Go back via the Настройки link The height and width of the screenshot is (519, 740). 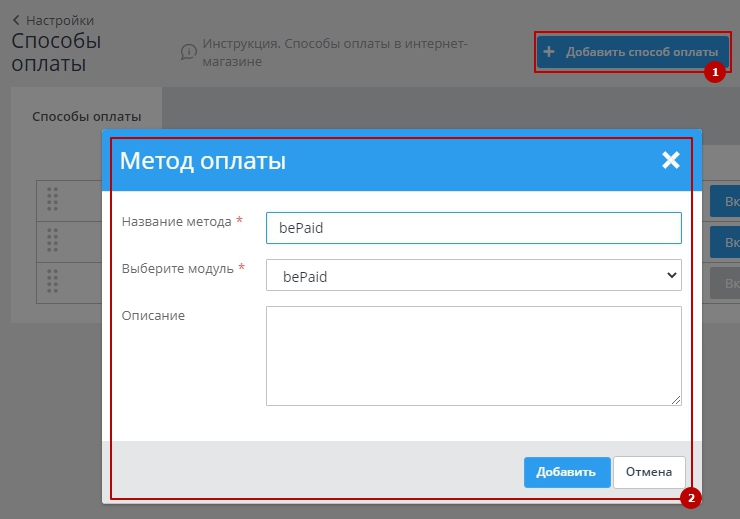[x=53, y=20]
